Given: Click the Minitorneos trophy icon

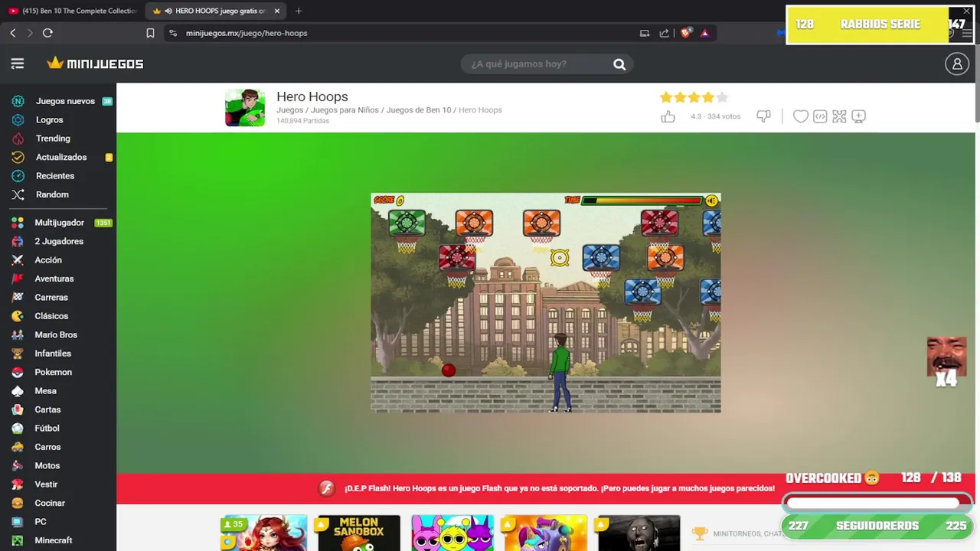Looking at the screenshot, I should [700, 533].
